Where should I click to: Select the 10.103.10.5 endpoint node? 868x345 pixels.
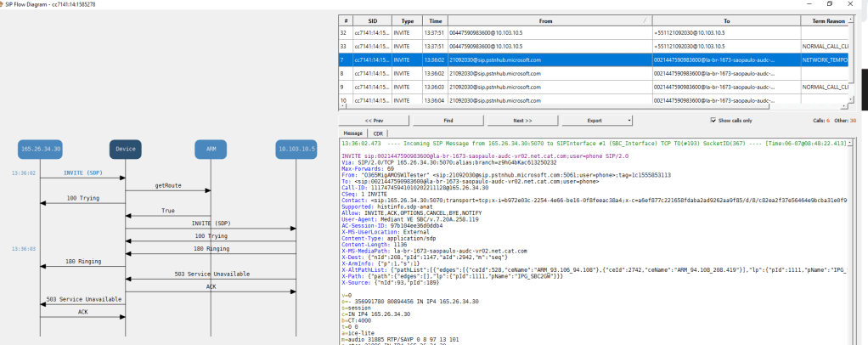[x=296, y=149]
